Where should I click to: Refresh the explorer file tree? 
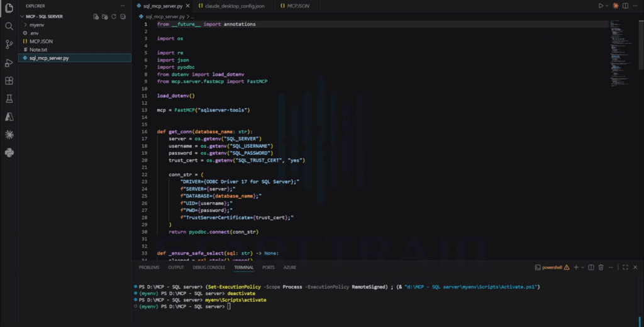[x=114, y=16]
